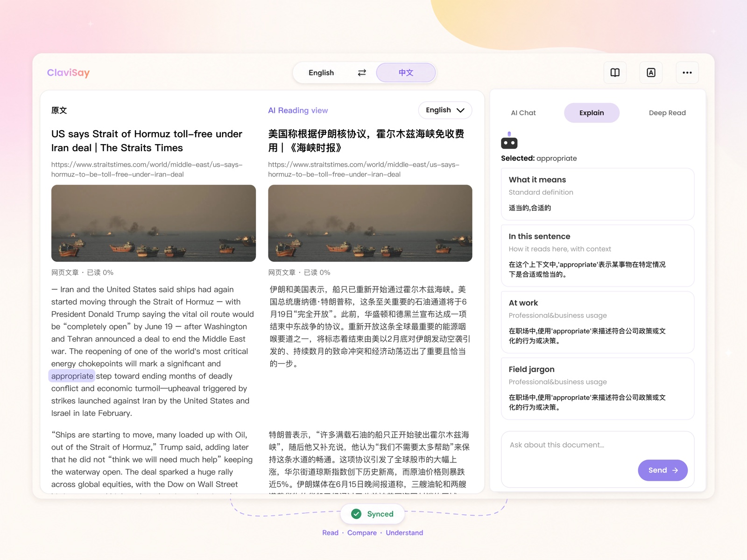Click the green Synced checkmark icon
Image resolution: width=747 pixels, height=560 pixels.
click(x=356, y=514)
